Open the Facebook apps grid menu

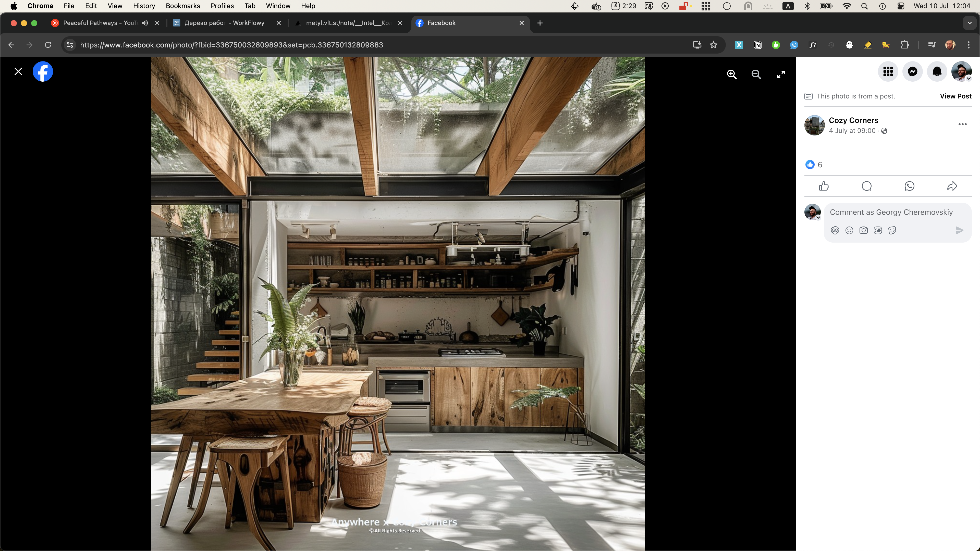pyautogui.click(x=888, y=71)
